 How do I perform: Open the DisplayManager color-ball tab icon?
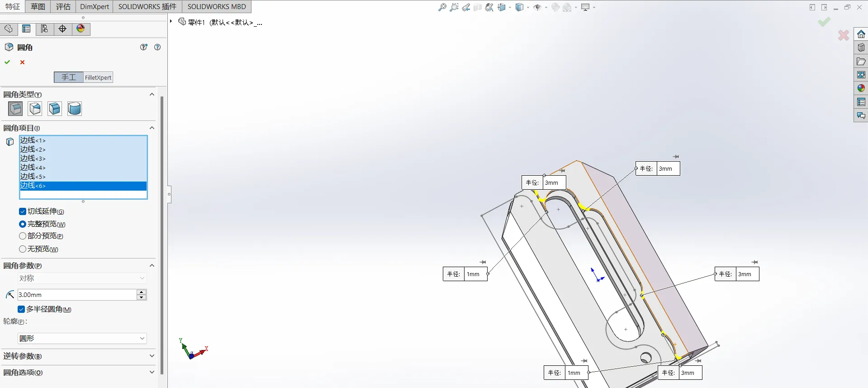[x=81, y=29]
